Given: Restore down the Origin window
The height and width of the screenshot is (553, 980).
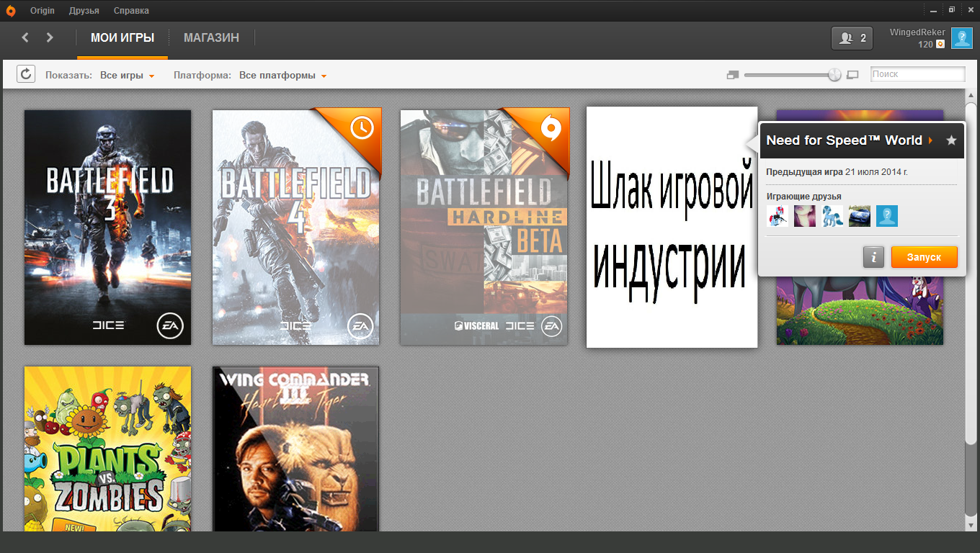Looking at the screenshot, I should click(952, 10).
